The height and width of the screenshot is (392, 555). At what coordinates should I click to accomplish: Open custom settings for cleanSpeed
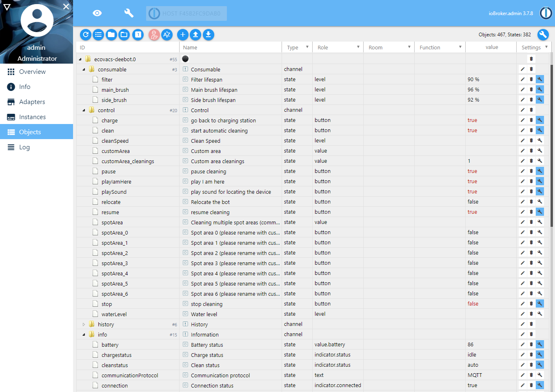point(540,141)
